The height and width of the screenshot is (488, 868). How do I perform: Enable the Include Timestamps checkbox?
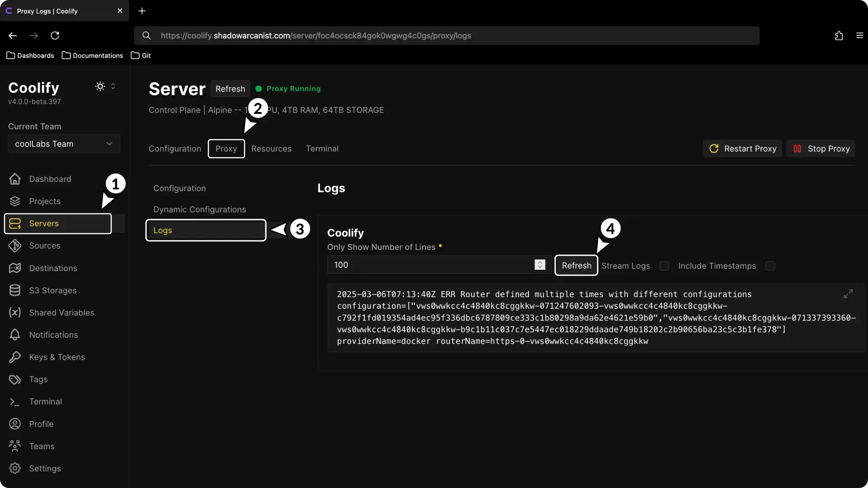coord(770,266)
